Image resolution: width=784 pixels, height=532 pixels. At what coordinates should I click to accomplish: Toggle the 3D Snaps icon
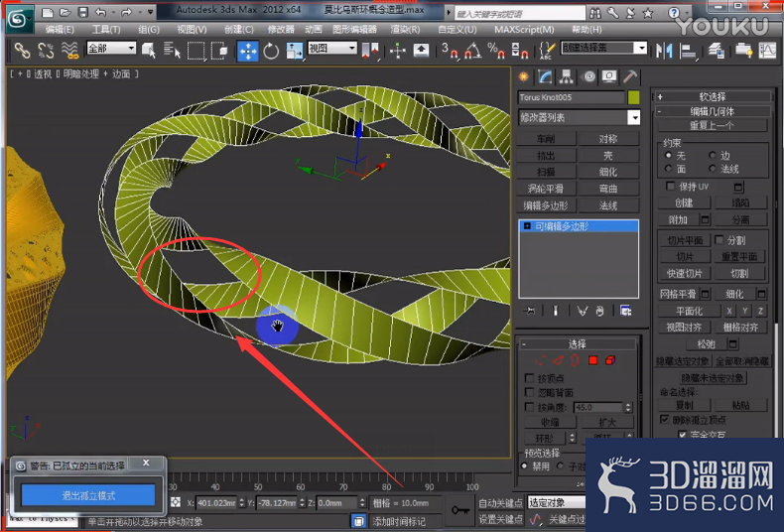(450, 51)
